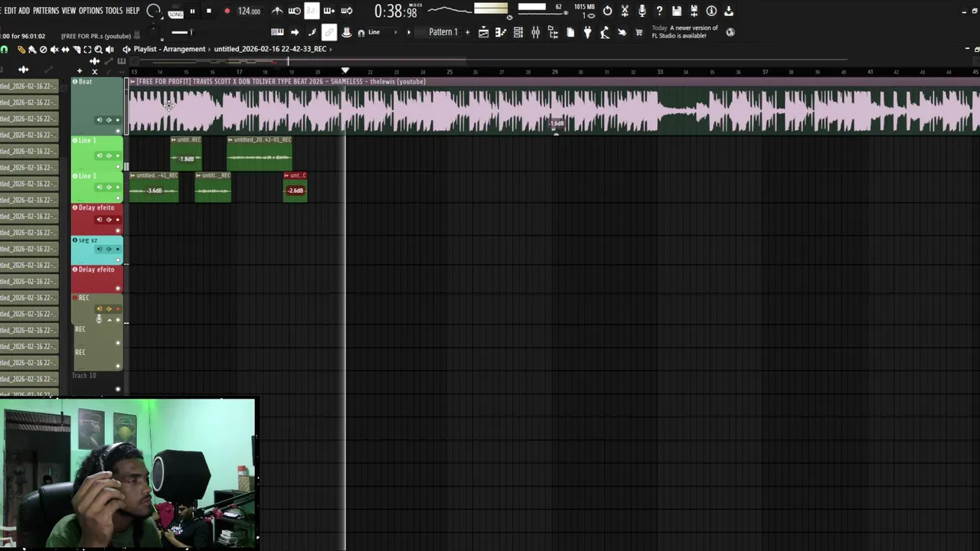Adjust the main volume knob
Screen dimensions: 980x551
point(153,11)
